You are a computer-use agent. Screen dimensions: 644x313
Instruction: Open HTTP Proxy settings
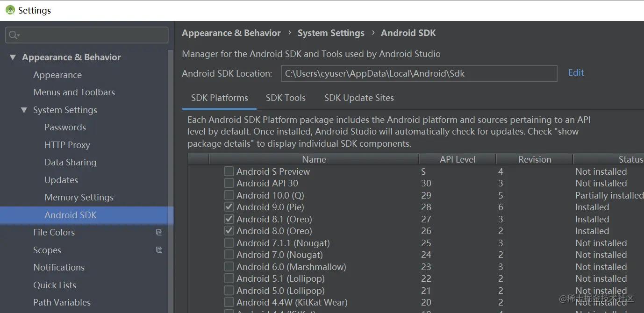pyautogui.click(x=67, y=145)
